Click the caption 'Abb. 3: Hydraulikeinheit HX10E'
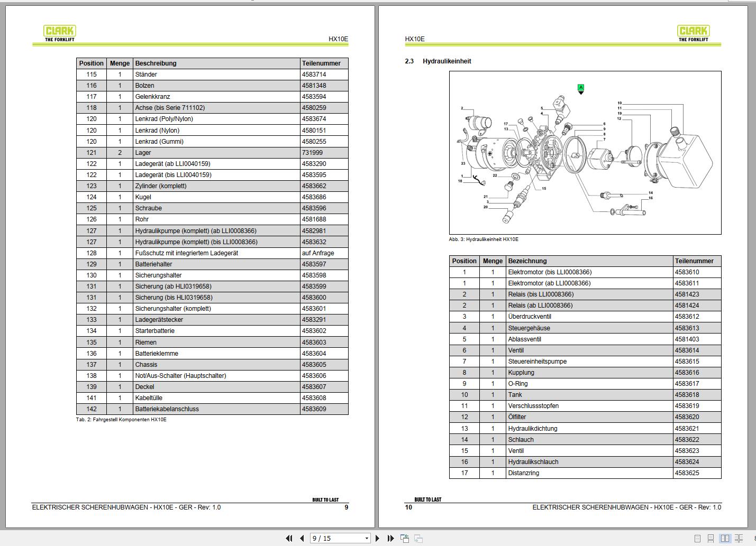This screenshot has width=756, height=546. 484,239
